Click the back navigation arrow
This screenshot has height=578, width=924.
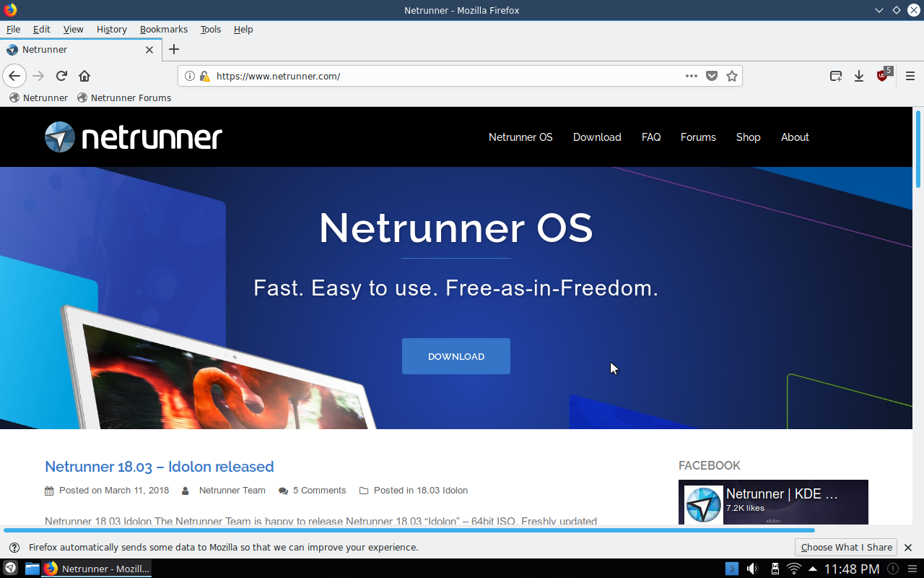[x=14, y=75]
